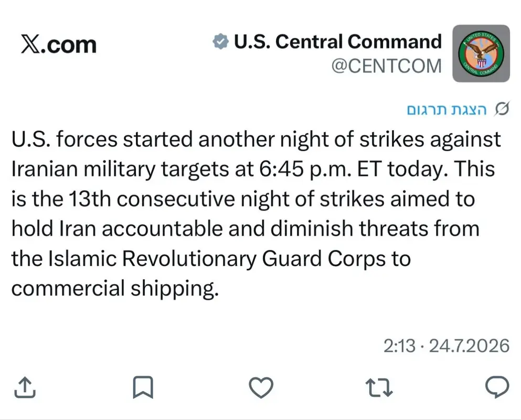Click 'U.S. forces started' opening the post
521x420 pixels.
click(102, 139)
